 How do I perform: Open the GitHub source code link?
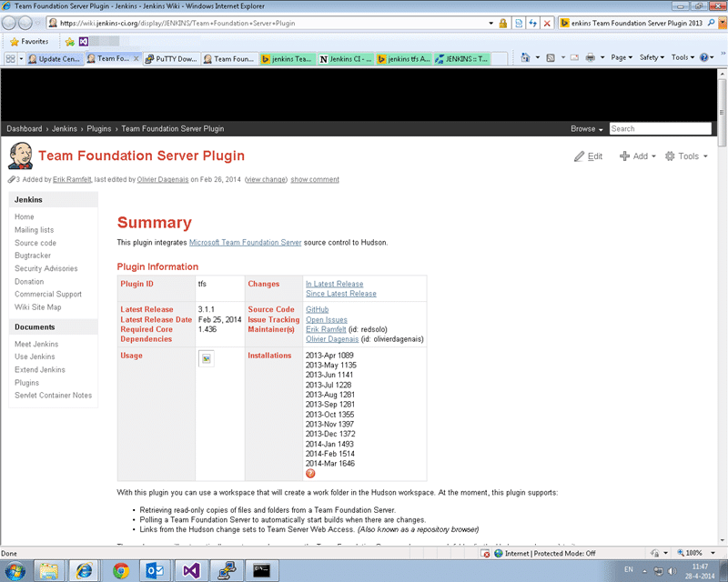coord(317,309)
